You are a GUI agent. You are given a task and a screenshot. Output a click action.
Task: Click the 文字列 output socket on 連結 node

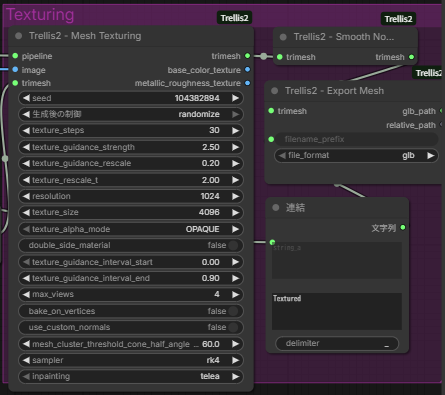[x=403, y=228]
